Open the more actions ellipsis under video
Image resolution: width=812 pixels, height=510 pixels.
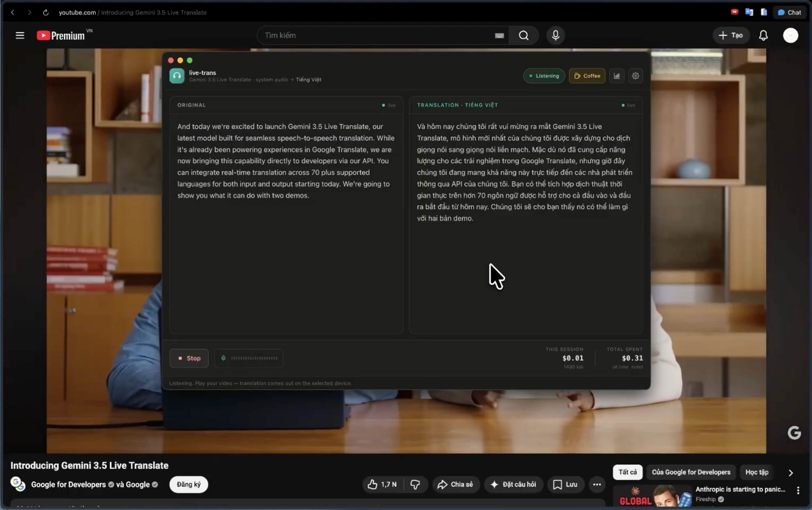coord(597,484)
